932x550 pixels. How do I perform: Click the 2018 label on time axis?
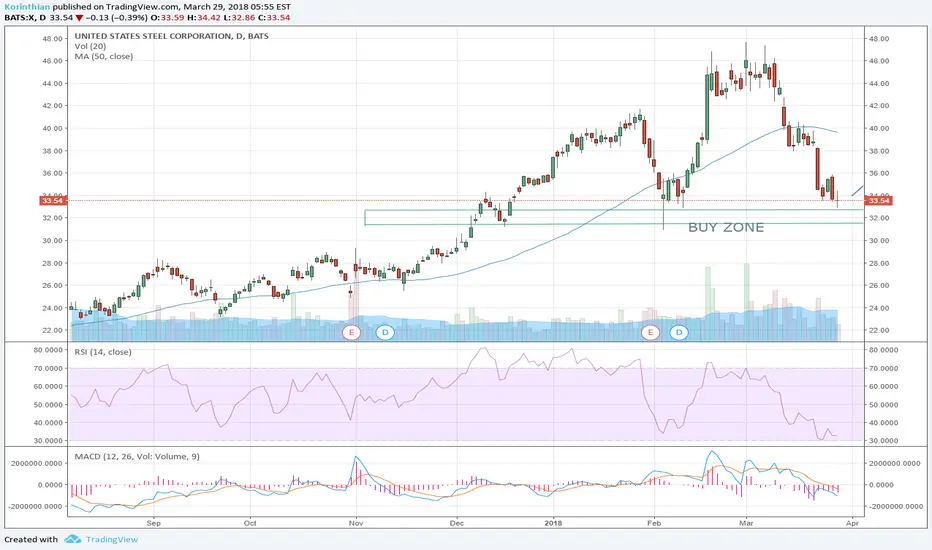click(553, 523)
